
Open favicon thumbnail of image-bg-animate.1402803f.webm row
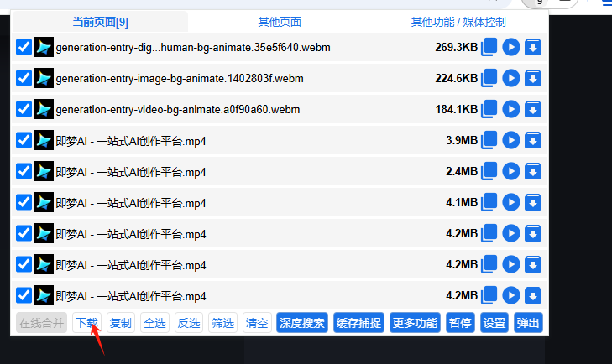pyautogui.click(x=44, y=78)
